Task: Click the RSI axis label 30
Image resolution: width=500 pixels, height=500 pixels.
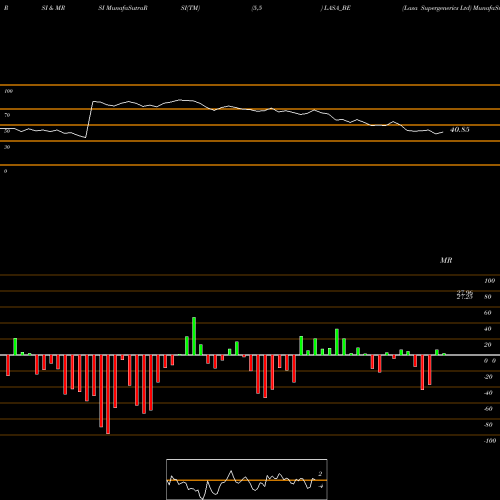Action: coord(7,147)
